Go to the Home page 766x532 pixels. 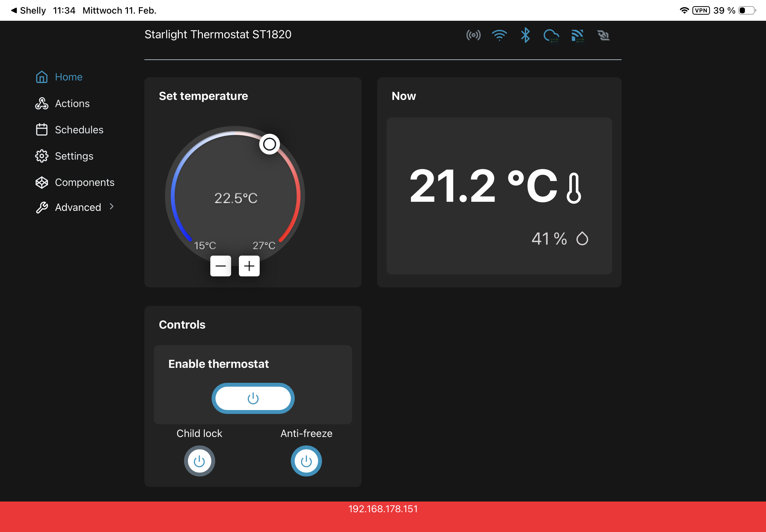[68, 77]
